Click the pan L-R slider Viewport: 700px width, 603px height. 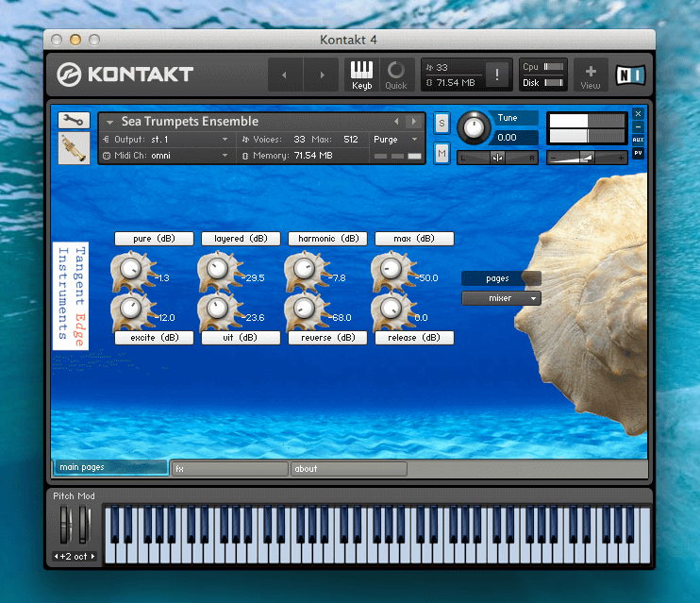coord(497,158)
